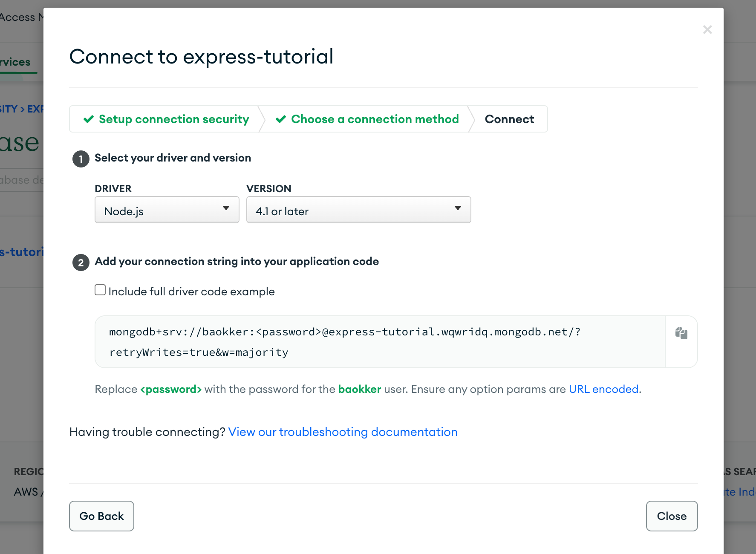The width and height of the screenshot is (756, 554).
Task: Click the Connect to express-tutorial heading
Action: pos(201,57)
